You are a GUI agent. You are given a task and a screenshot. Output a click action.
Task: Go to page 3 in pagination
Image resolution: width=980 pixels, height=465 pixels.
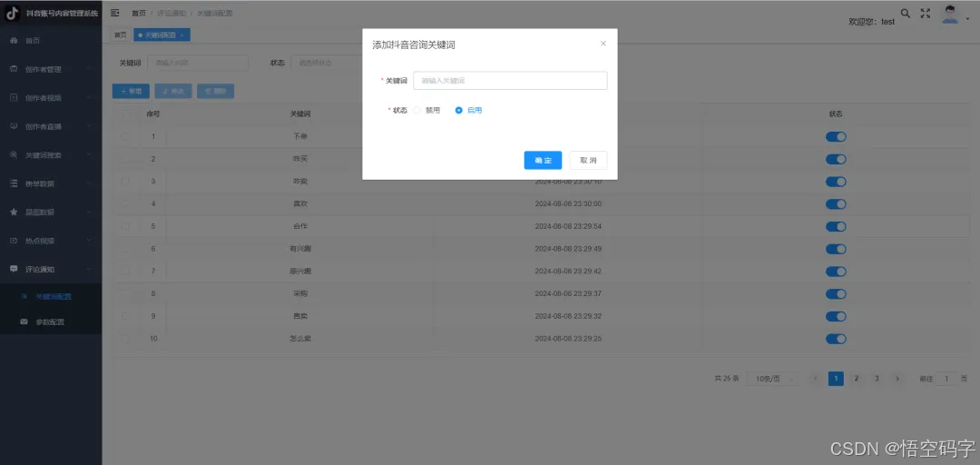click(x=877, y=379)
